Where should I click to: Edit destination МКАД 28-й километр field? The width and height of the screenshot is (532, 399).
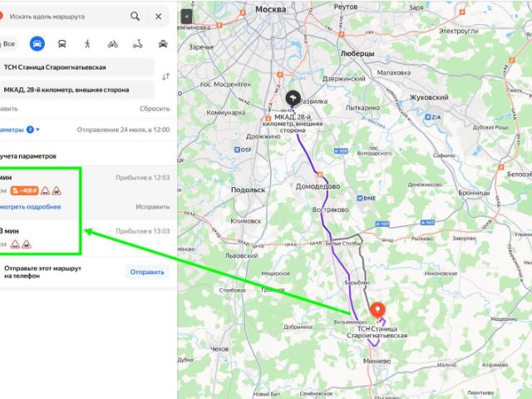76,90
